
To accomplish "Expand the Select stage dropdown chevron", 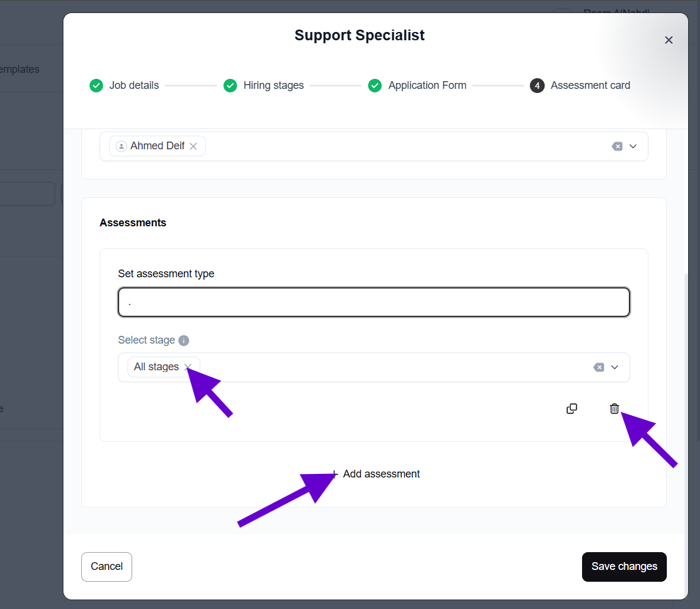I will pyautogui.click(x=615, y=367).
